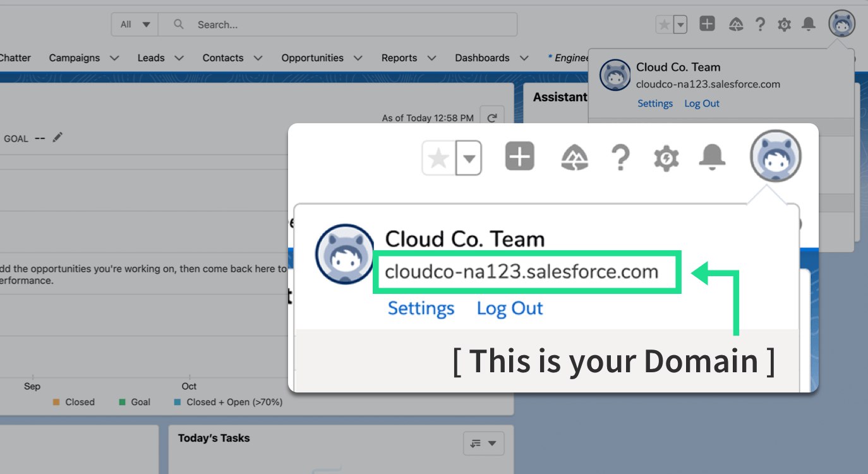This screenshot has height=474, width=868.
Task: Click the Settings link in the un-magnified profile menu
Action: (x=655, y=104)
